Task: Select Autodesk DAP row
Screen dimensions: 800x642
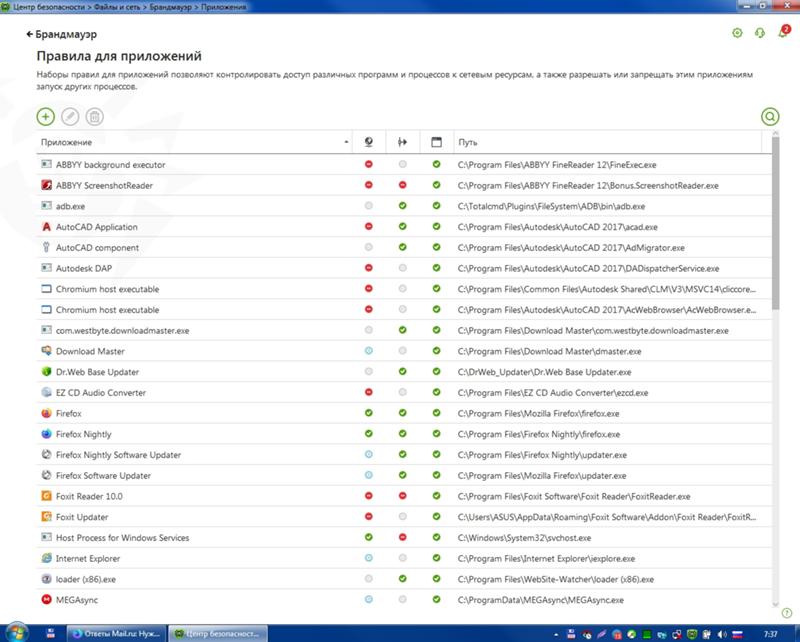Action: coord(404,268)
